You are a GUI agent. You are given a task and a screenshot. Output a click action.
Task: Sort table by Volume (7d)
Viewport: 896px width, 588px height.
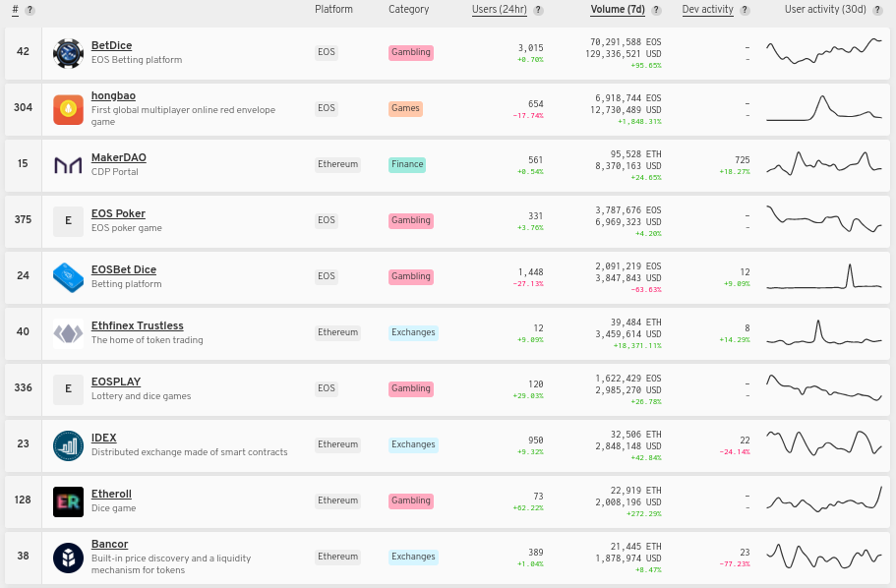click(617, 10)
